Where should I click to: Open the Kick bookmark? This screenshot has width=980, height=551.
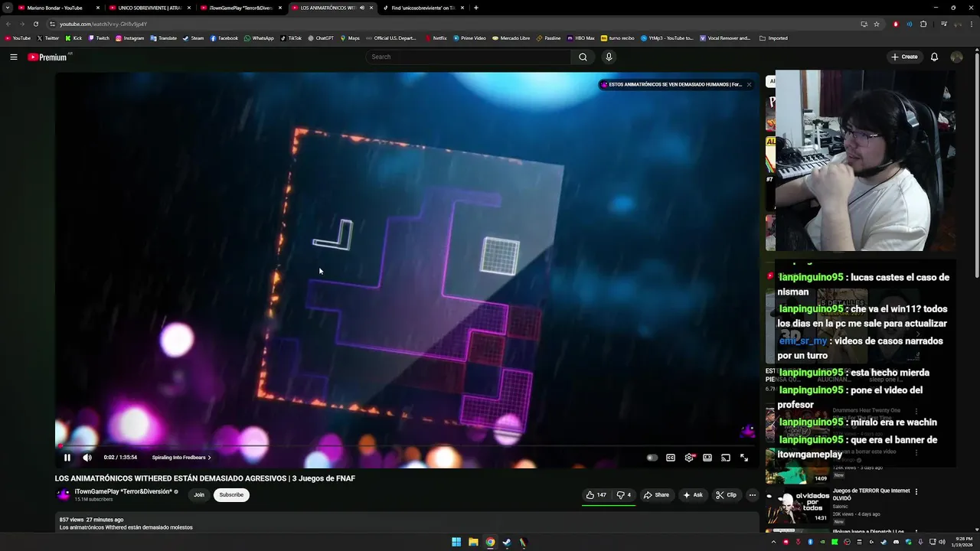[x=73, y=37]
